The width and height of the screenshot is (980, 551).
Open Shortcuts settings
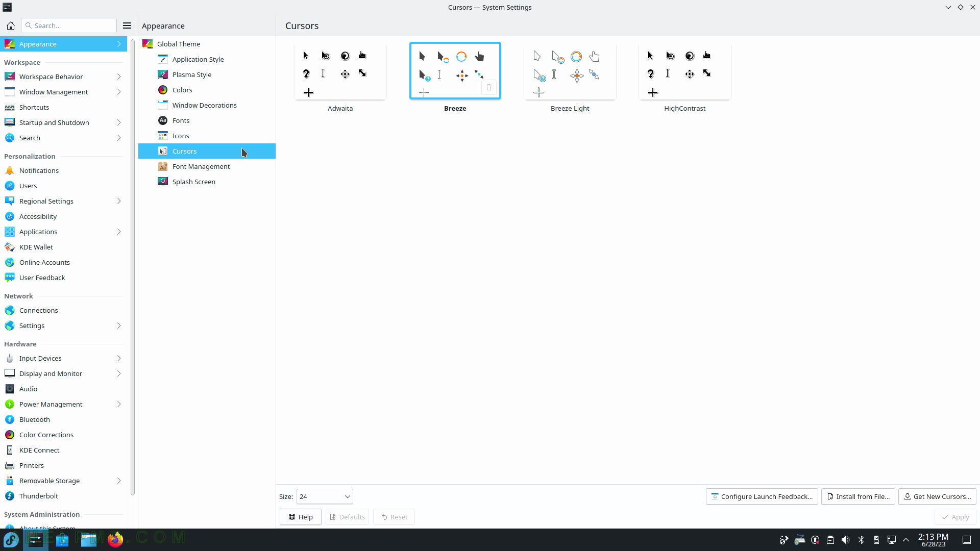[x=63, y=107]
